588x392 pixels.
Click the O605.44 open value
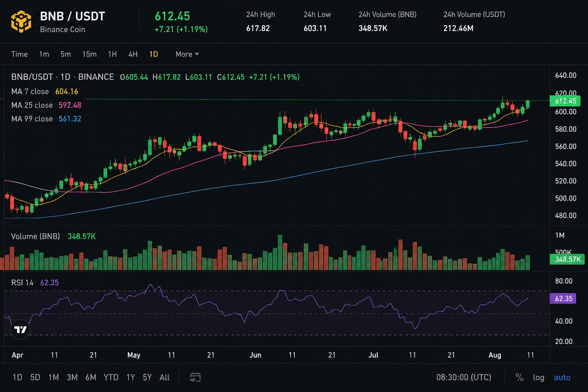point(134,77)
